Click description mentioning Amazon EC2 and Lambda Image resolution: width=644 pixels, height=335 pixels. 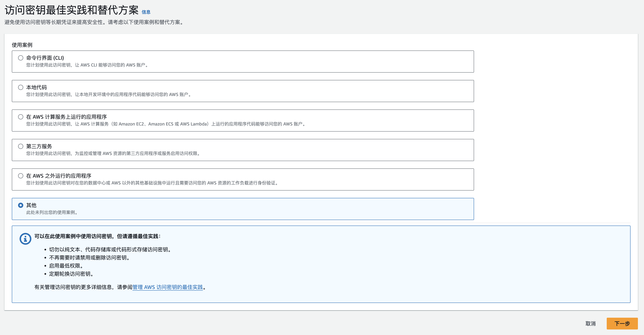pos(166,124)
